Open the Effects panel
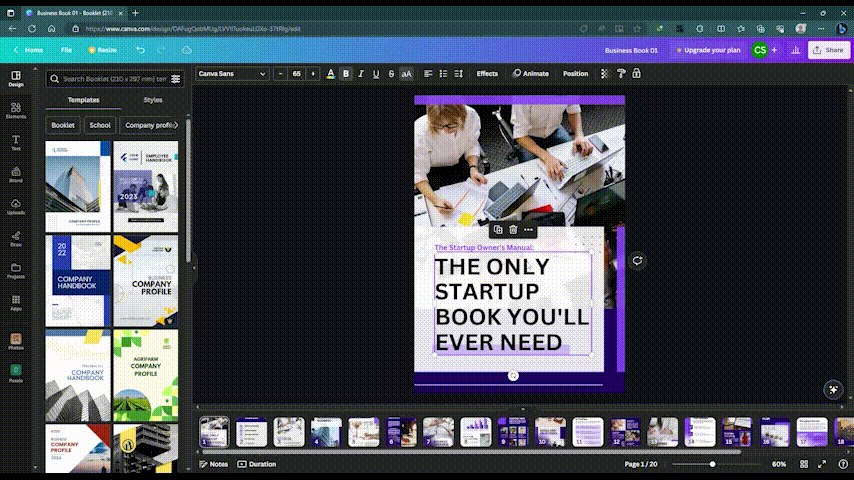Screen dimensions: 854x480 coord(487,74)
